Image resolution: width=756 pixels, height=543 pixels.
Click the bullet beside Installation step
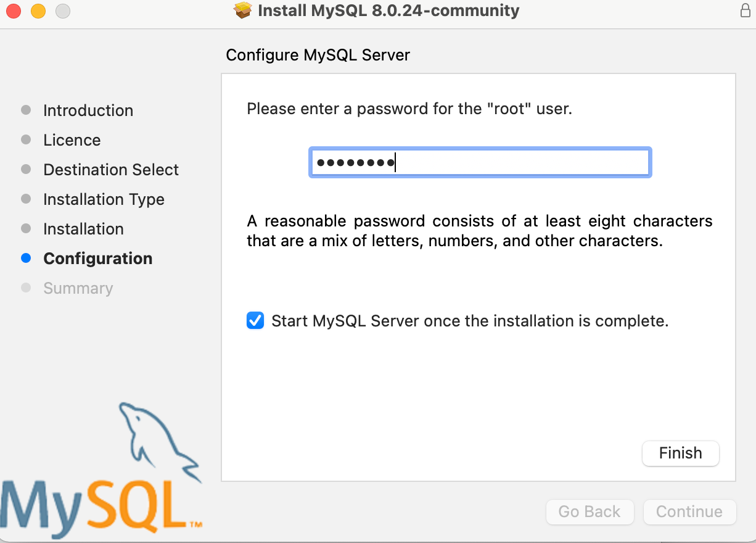pyautogui.click(x=26, y=228)
